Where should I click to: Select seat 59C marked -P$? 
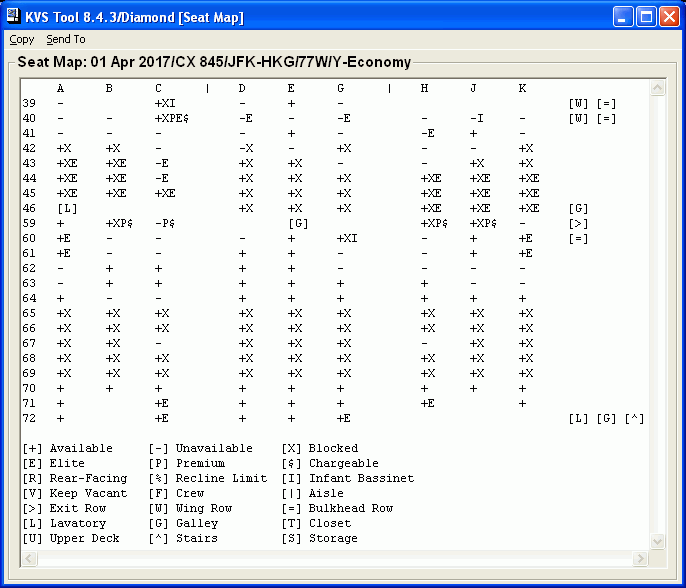click(x=165, y=223)
